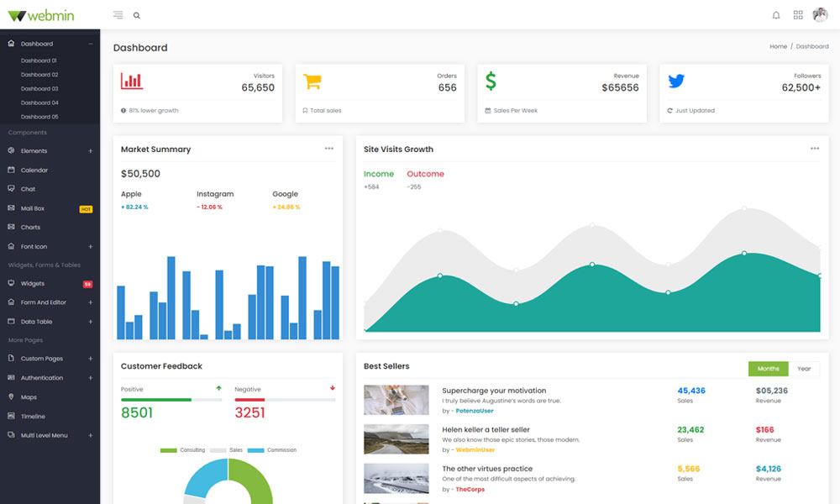Screen dimensions: 840x504
Task: Open the PotenzaUser author link
Action: point(475,411)
